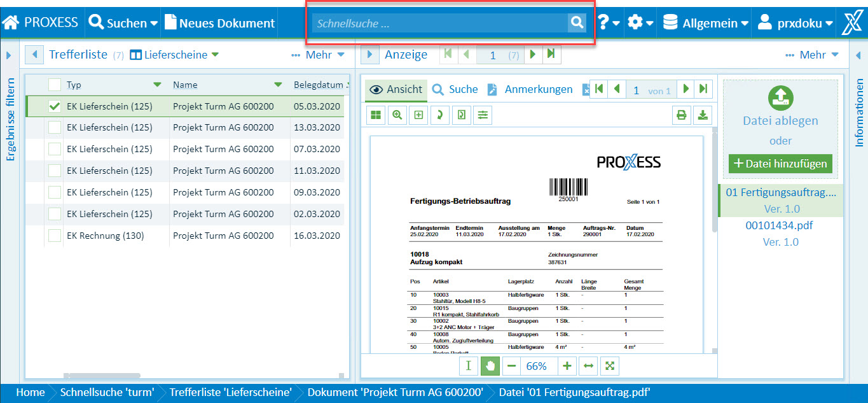Image resolution: width=868 pixels, height=403 pixels.
Task: Print the displayed document
Action: click(x=682, y=115)
